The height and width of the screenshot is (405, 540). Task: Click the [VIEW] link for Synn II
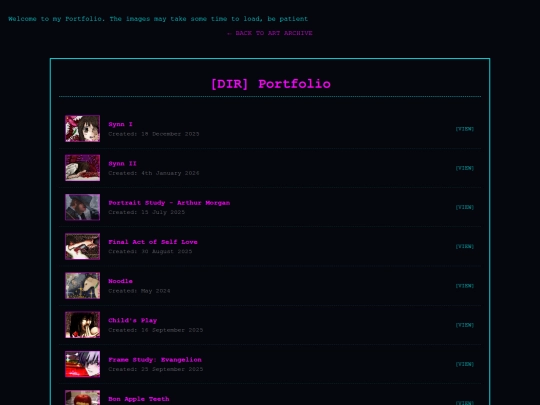465,168
